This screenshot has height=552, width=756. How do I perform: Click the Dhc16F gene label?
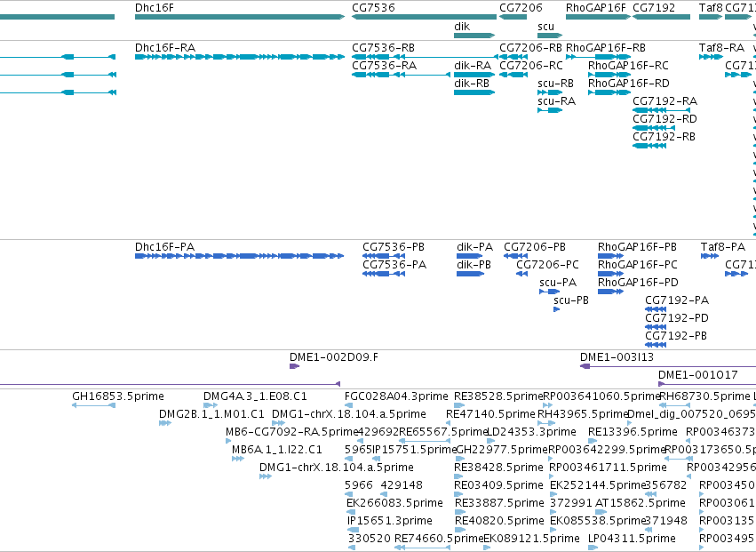[x=155, y=8]
